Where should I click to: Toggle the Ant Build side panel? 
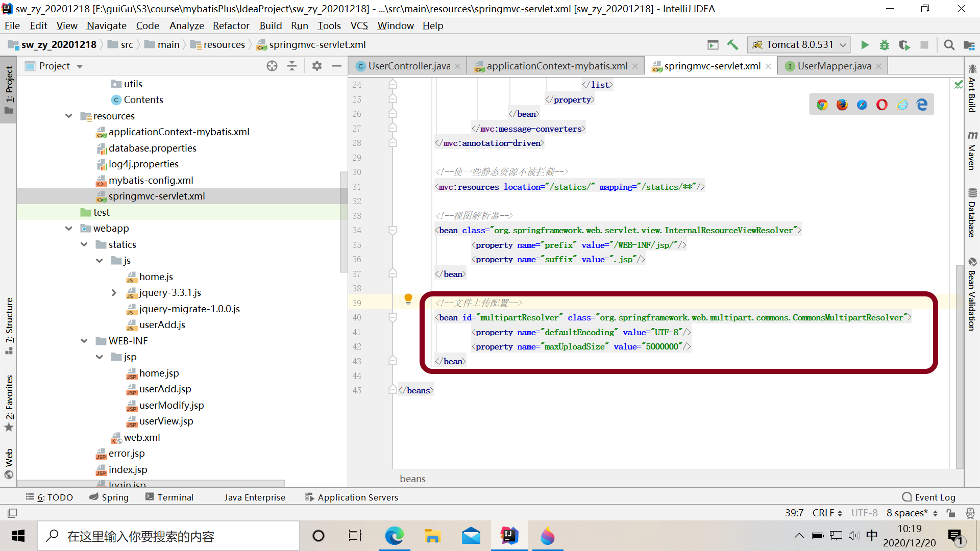pyautogui.click(x=972, y=88)
